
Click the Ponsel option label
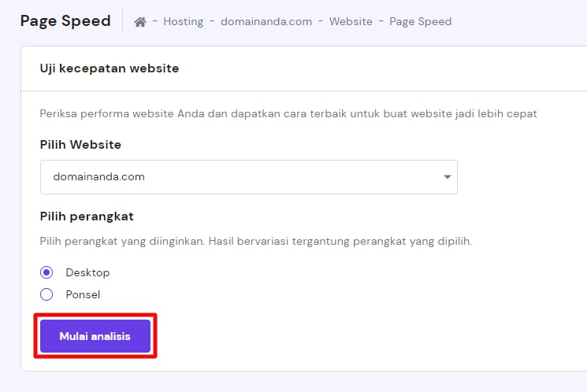(83, 294)
